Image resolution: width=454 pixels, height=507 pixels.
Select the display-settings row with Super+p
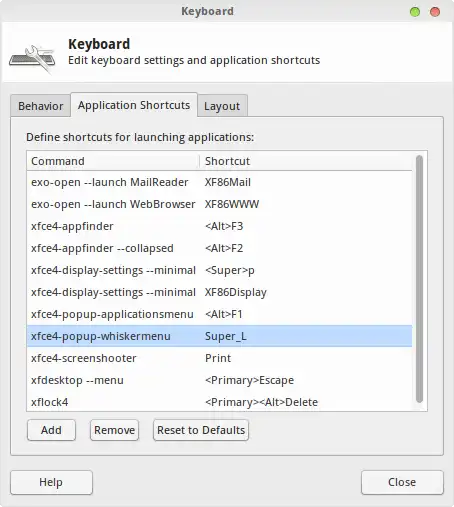click(219, 270)
